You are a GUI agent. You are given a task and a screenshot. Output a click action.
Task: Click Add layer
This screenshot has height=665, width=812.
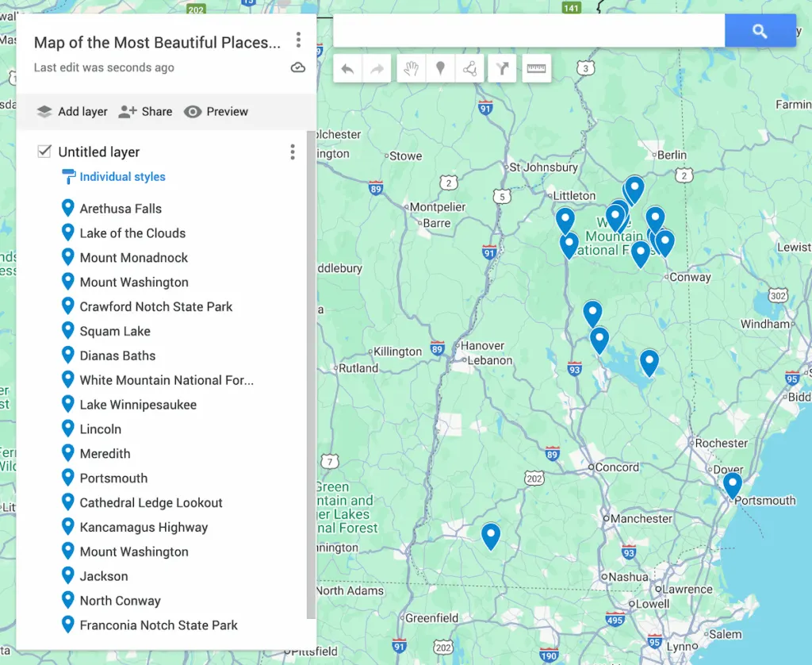(x=72, y=111)
